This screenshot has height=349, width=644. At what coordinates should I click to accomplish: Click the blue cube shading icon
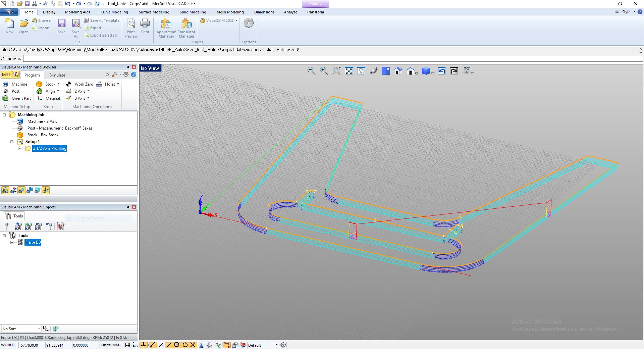point(426,71)
